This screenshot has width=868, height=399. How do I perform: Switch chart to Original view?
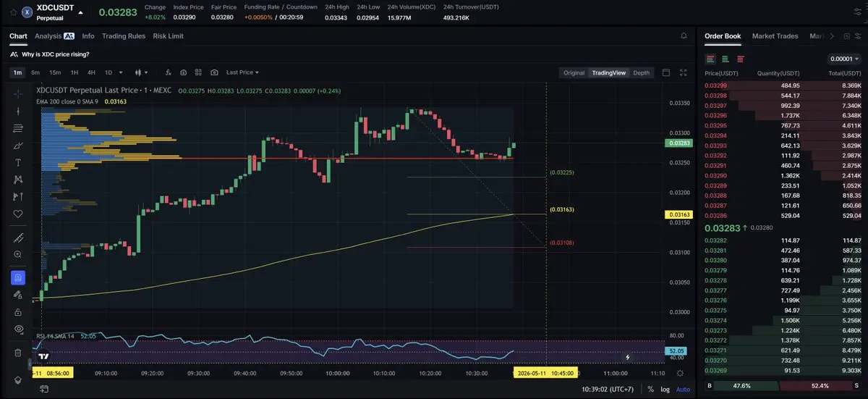[574, 72]
